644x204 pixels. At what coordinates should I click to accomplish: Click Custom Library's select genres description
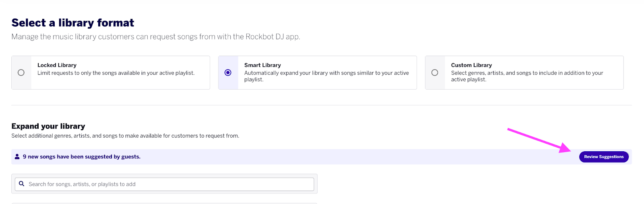(x=527, y=76)
